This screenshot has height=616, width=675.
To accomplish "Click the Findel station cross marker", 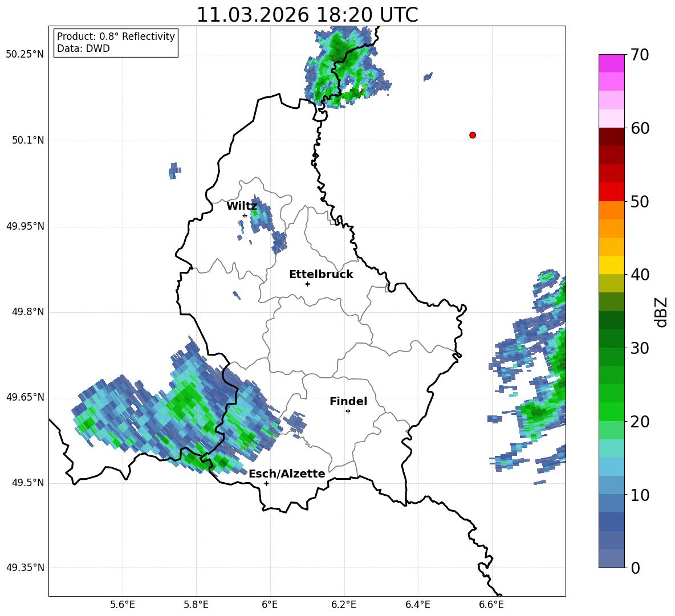I will [x=348, y=411].
